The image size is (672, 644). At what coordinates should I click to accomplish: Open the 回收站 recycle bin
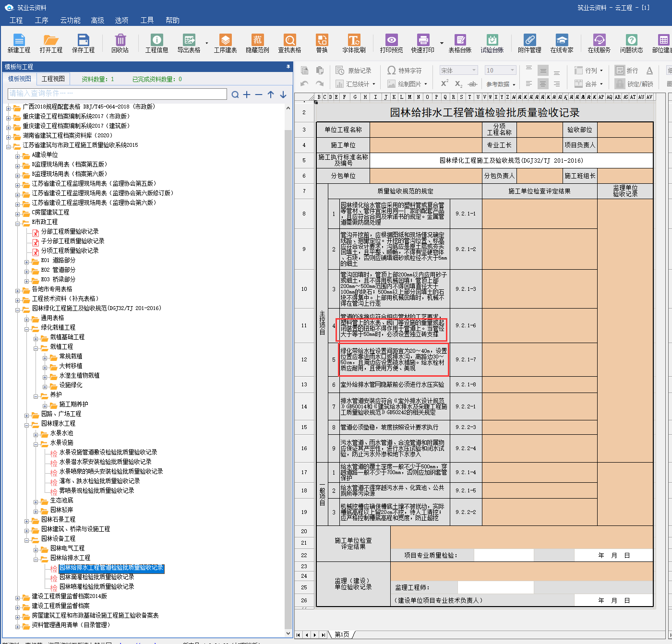pyautogui.click(x=120, y=43)
